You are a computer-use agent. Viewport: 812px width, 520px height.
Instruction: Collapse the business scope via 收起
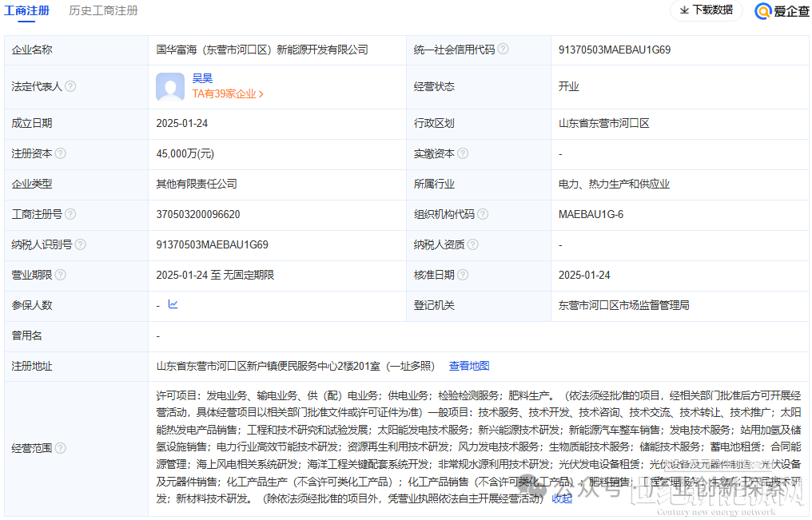[561, 498]
